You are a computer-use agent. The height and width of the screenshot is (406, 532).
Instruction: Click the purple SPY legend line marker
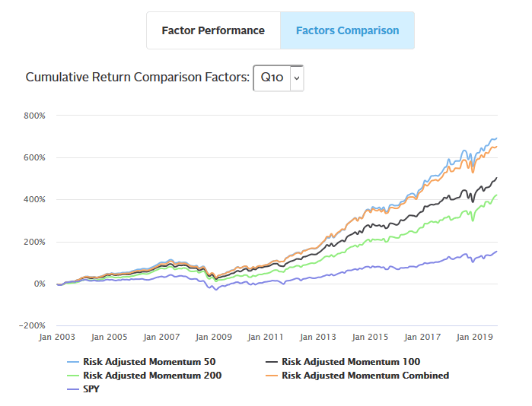click(73, 389)
